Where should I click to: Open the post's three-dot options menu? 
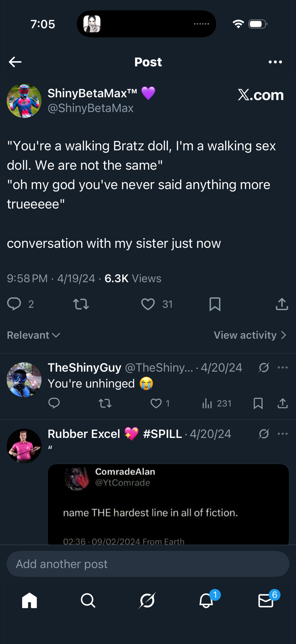[275, 62]
